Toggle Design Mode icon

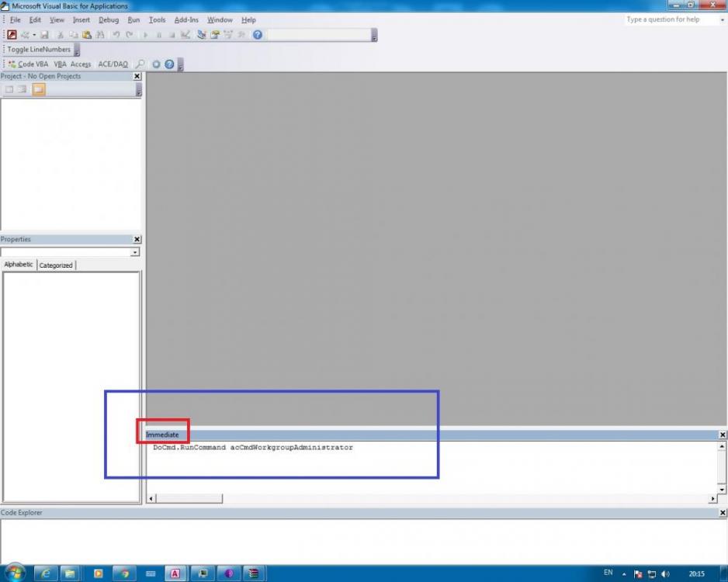click(185, 35)
